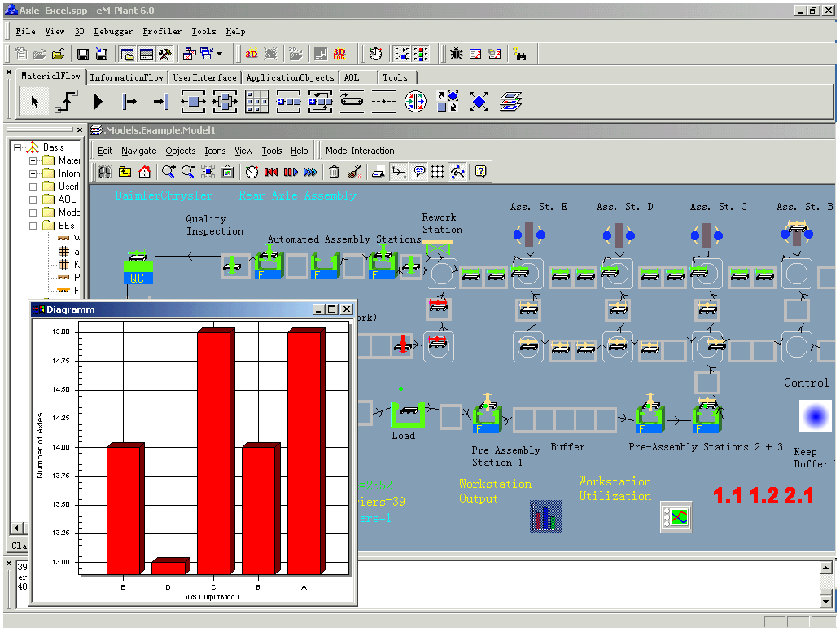Reset simulation with red rewind button
The width and height of the screenshot is (840, 632).
tap(272, 172)
